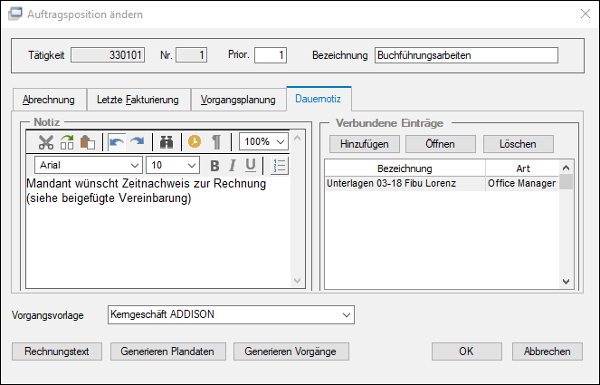Click the Nr. field
Screen dimensions: 600x385
coord(191,55)
